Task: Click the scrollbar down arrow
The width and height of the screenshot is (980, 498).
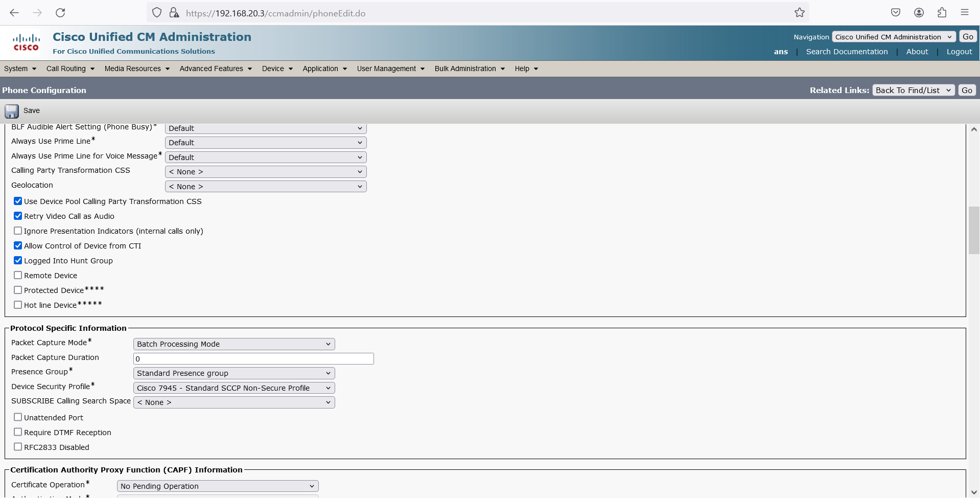Action: click(974, 492)
